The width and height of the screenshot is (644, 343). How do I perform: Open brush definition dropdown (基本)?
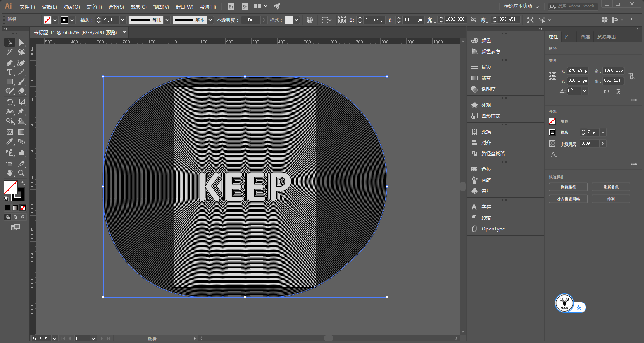(x=210, y=20)
